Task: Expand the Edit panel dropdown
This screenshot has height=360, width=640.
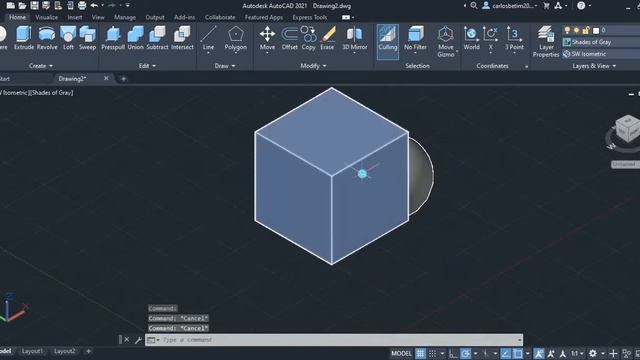Action: (147, 66)
